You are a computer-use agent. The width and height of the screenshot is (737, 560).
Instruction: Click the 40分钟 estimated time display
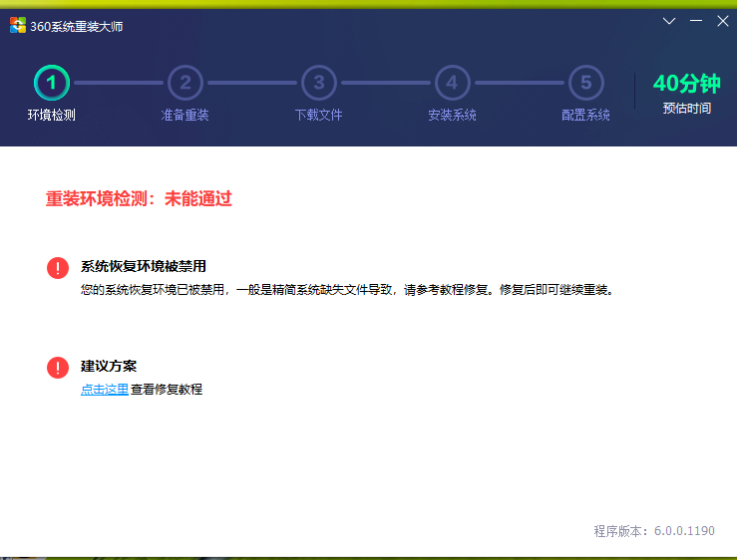pos(686,84)
